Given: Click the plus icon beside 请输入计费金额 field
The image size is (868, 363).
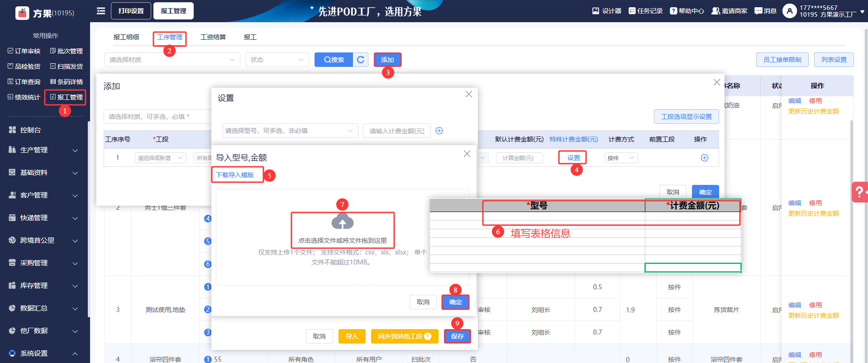Looking at the screenshot, I should pos(439,131).
